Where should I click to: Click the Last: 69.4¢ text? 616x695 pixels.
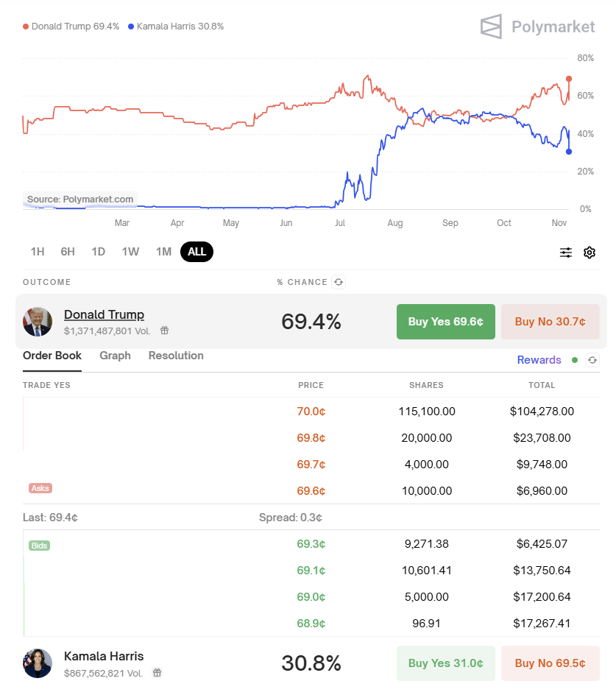coord(51,518)
